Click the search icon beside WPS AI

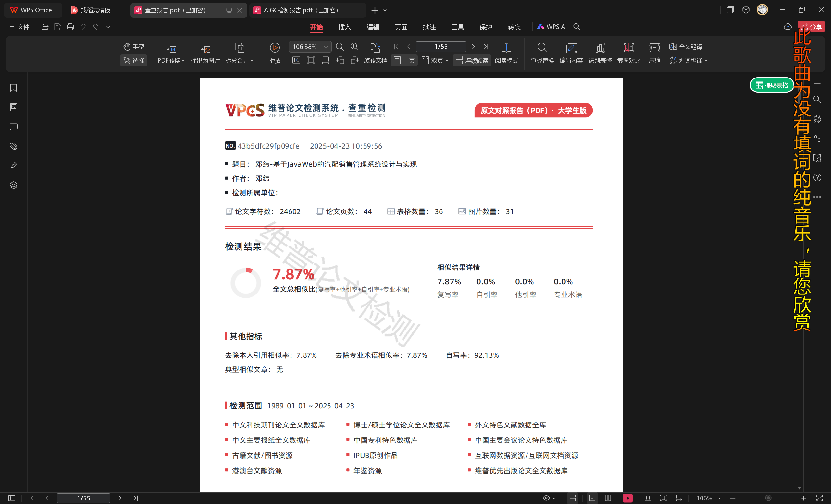point(577,27)
